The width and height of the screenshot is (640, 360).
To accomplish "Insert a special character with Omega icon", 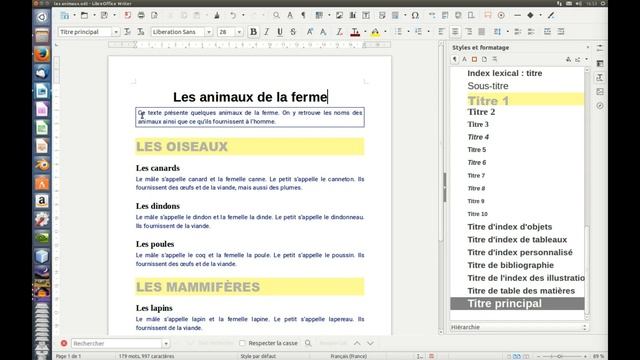I will (415, 16).
